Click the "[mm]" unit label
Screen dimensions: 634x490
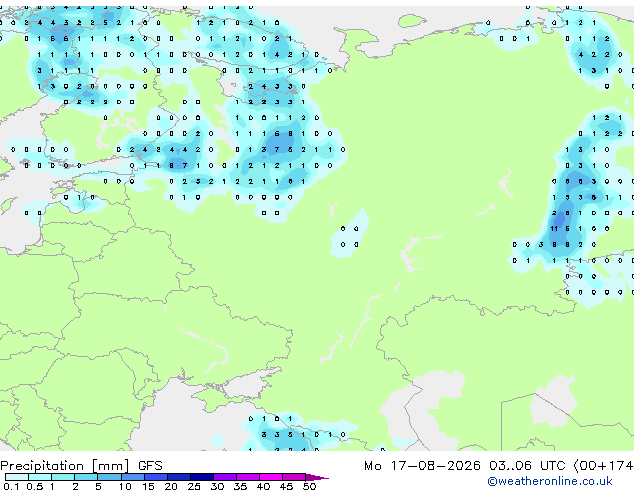pyautogui.click(x=111, y=466)
